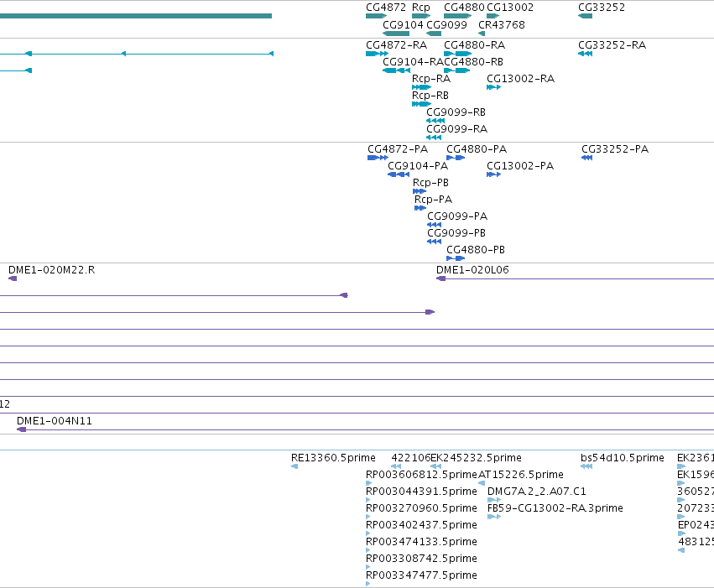Click EST AT15226.5prime
Image resolution: width=714 pixels, height=588 pixels.
point(521,475)
